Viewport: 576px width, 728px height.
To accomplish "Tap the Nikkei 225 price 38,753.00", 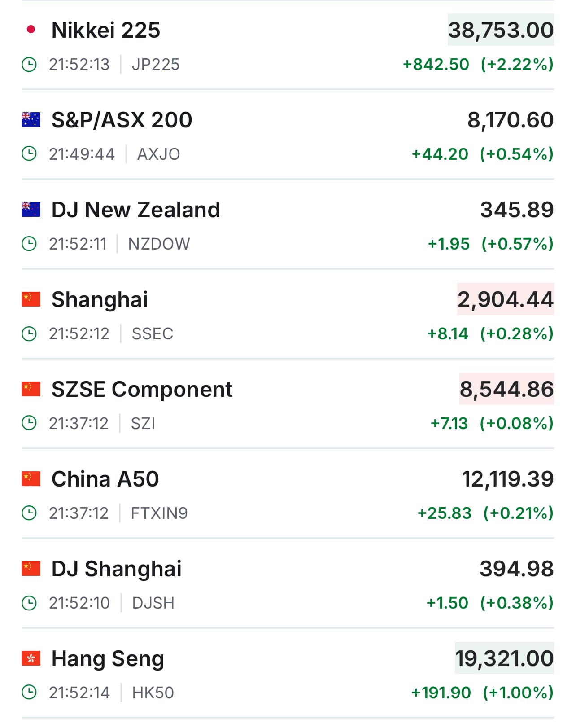I will 501,30.
